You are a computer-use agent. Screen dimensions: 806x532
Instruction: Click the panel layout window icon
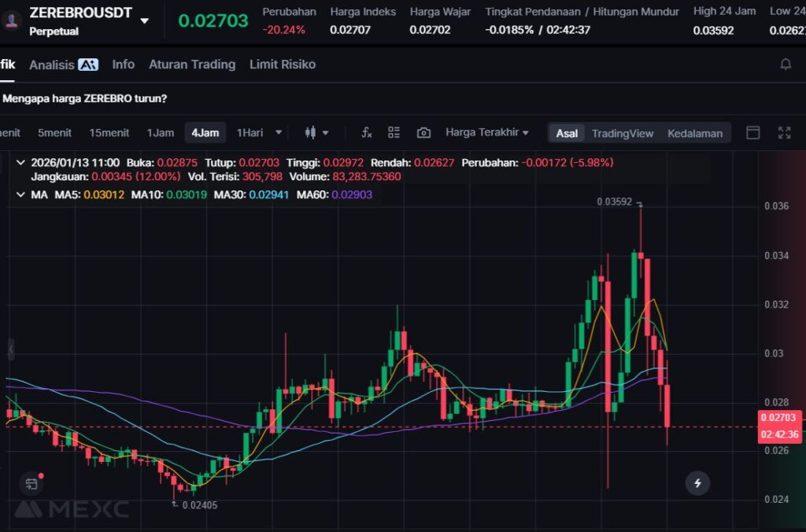click(x=753, y=133)
